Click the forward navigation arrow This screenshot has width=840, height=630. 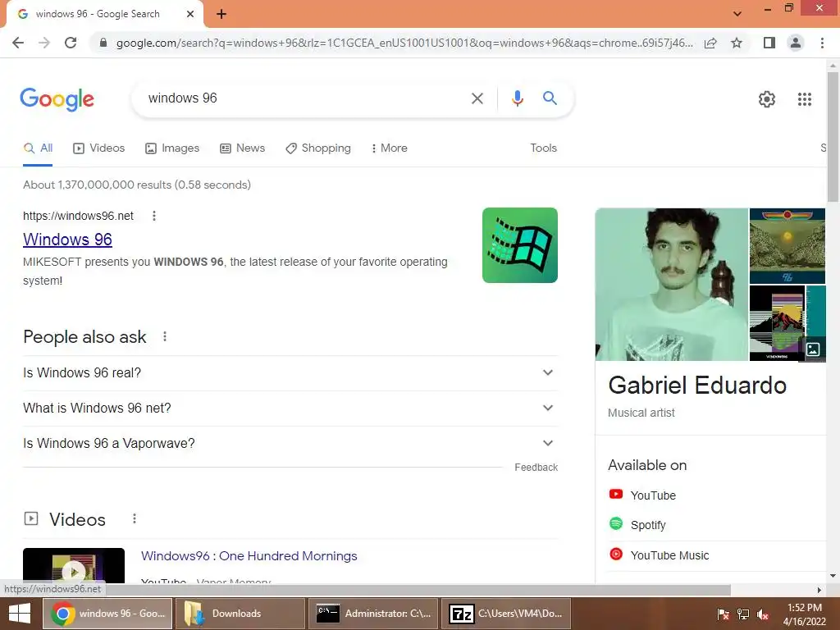[x=44, y=43]
